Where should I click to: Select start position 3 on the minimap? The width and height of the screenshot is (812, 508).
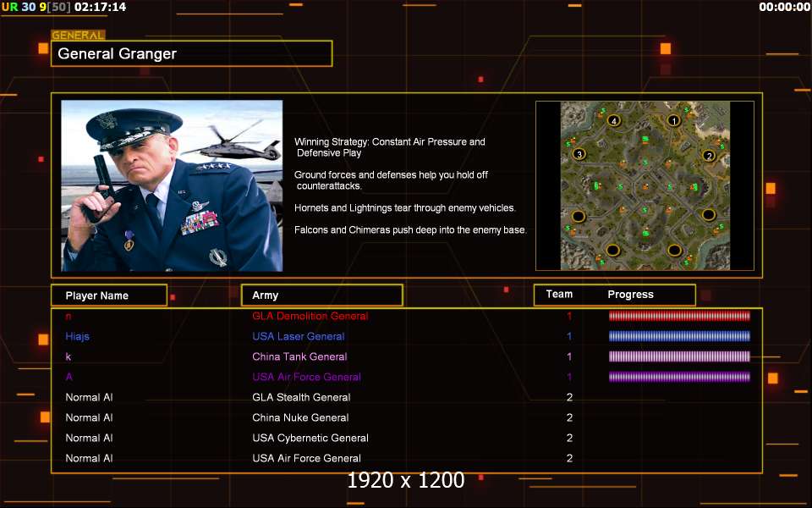[579, 154]
